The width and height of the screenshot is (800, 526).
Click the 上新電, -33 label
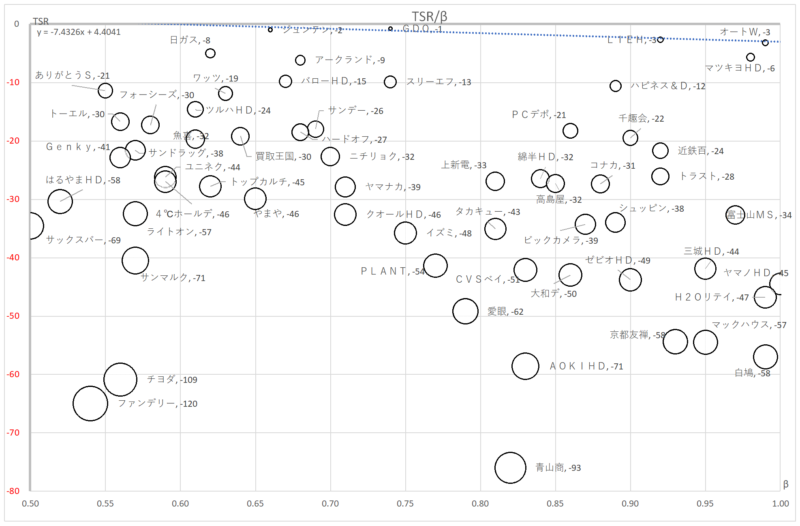(464, 165)
